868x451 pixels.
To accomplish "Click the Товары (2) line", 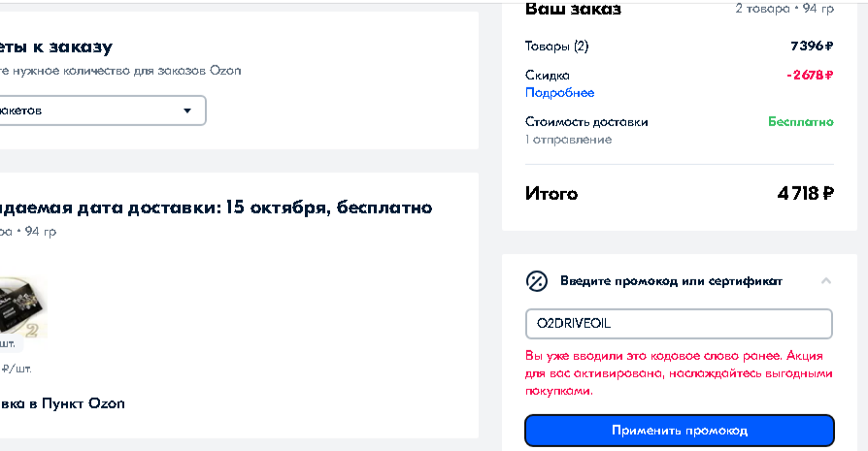I will [x=556, y=46].
